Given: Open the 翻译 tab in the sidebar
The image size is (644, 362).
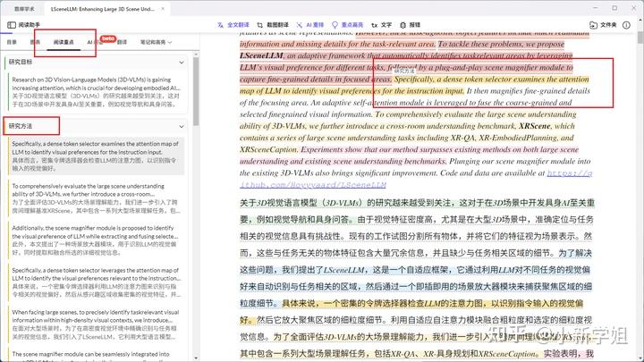Looking at the screenshot, I should (x=122, y=42).
